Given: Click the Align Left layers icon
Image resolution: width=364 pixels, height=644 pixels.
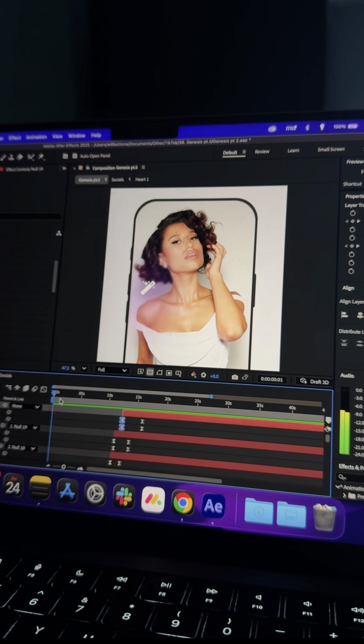Looking at the screenshot, I should click(x=345, y=315).
